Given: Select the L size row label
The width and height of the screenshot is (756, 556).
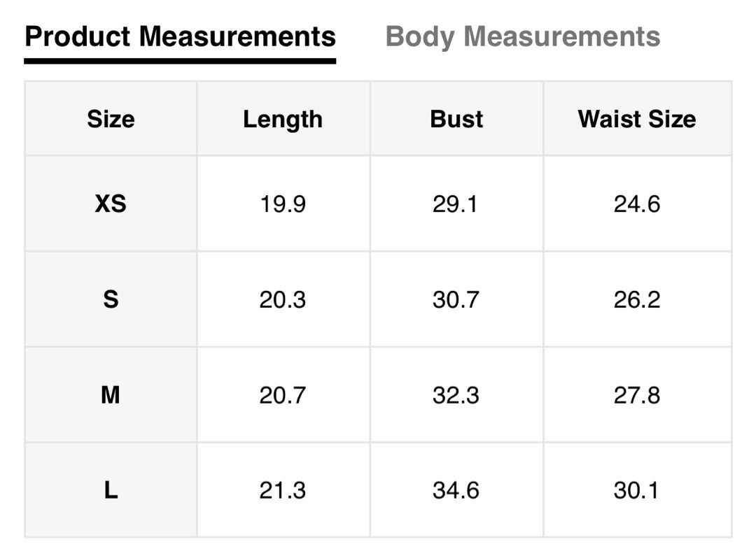Looking at the screenshot, I should tap(111, 490).
